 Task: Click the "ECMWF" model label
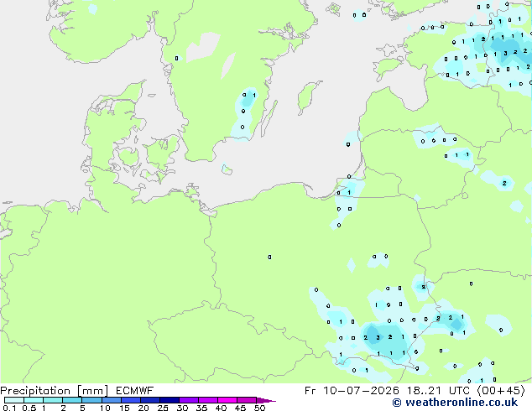coord(135,391)
